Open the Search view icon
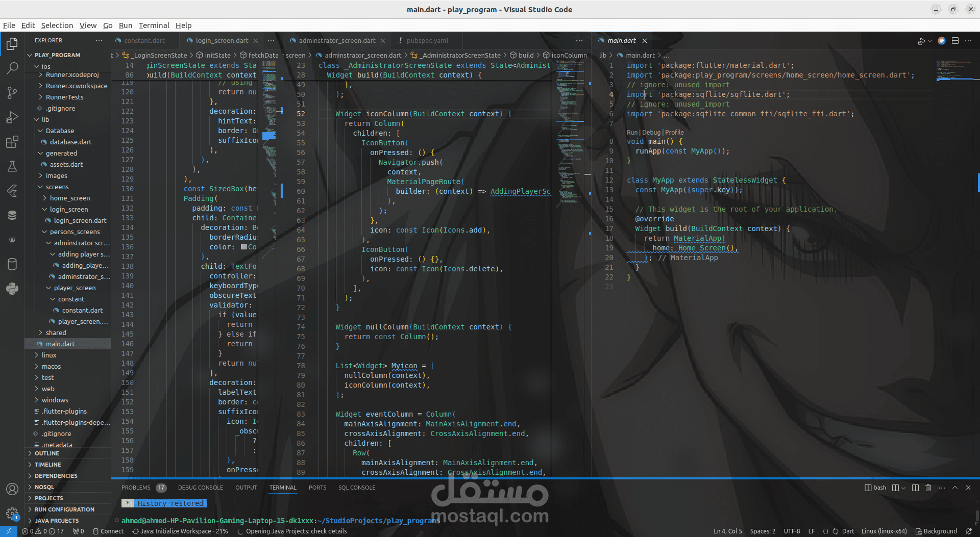The image size is (980, 537). point(12,68)
